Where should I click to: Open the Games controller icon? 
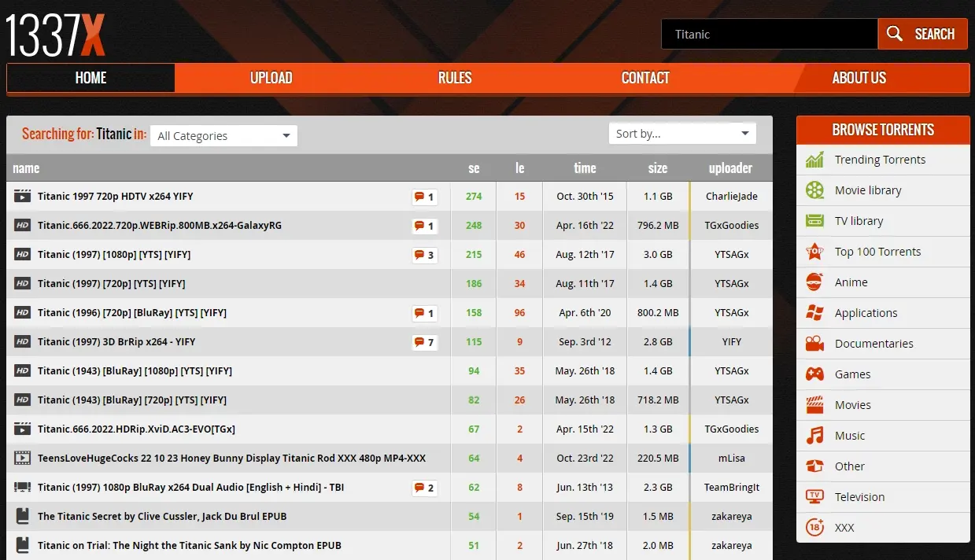(814, 374)
